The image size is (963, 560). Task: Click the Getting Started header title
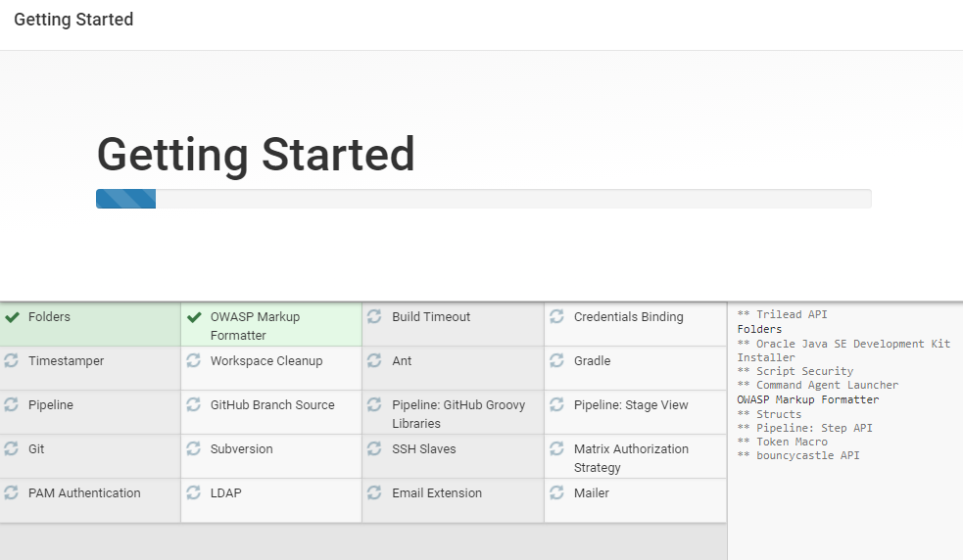[x=73, y=20]
